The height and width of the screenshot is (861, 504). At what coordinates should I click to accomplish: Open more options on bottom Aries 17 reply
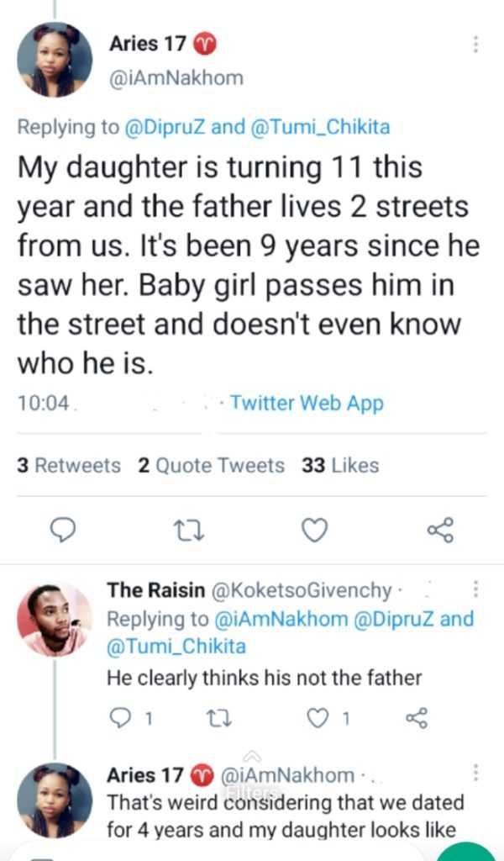tap(476, 774)
